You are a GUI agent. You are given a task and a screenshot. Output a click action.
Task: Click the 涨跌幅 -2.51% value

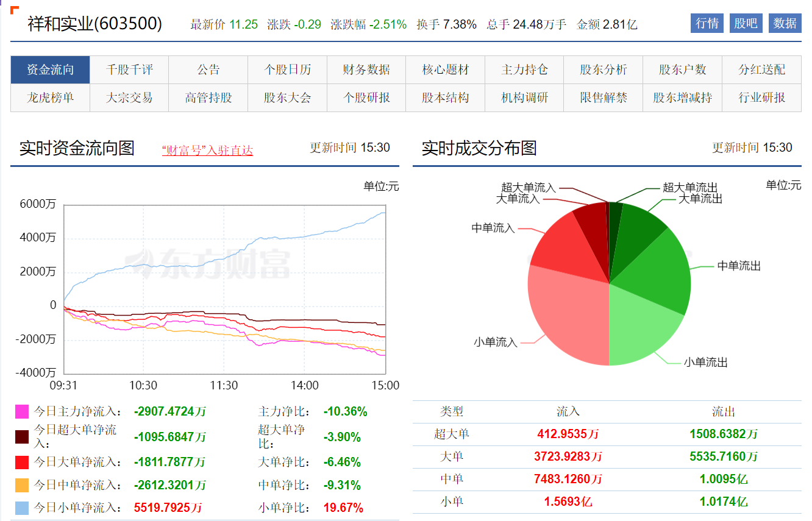tap(388, 24)
